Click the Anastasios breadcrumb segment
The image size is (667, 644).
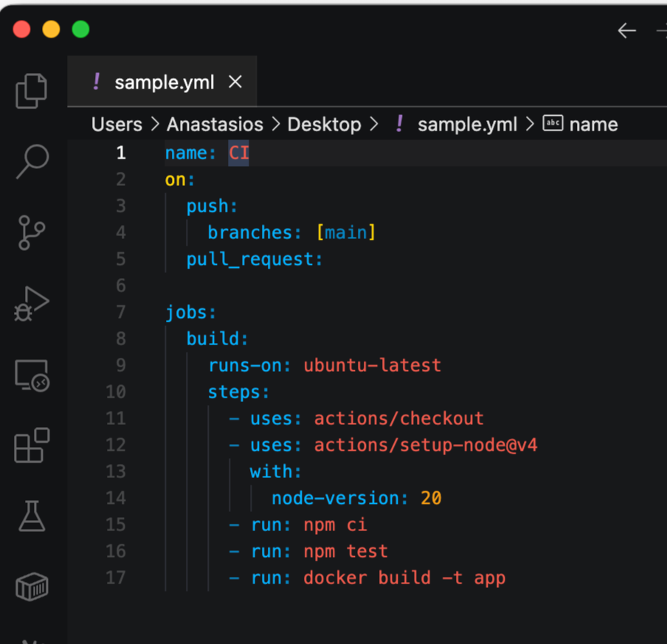click(x=215, y=125)
